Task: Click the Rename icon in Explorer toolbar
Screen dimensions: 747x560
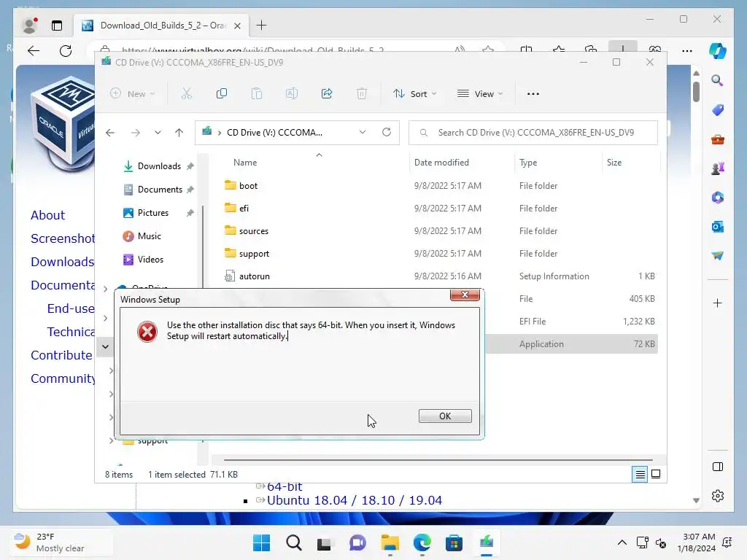Action: pyautogui.click(x=292, y=94)
